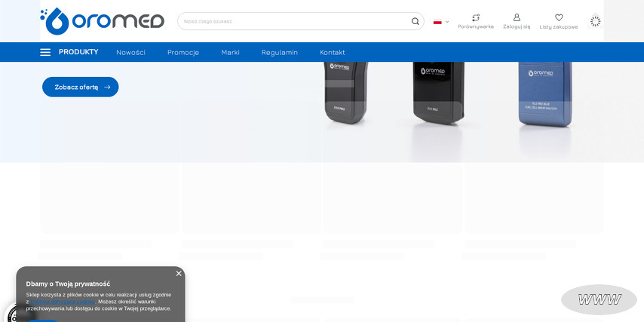Expand the Polish flag language dropdown

(441, 22)
